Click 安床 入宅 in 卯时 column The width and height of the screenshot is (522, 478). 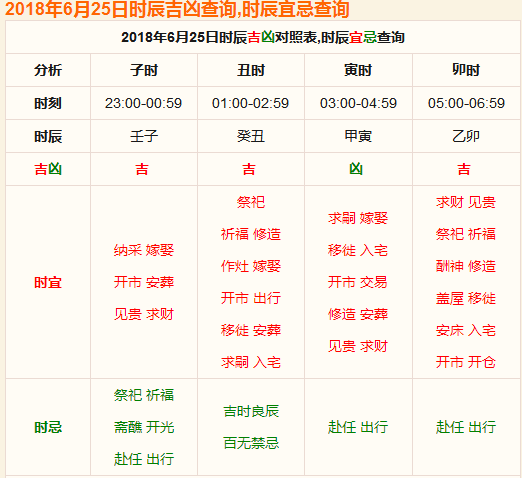[x=466, y=330]
